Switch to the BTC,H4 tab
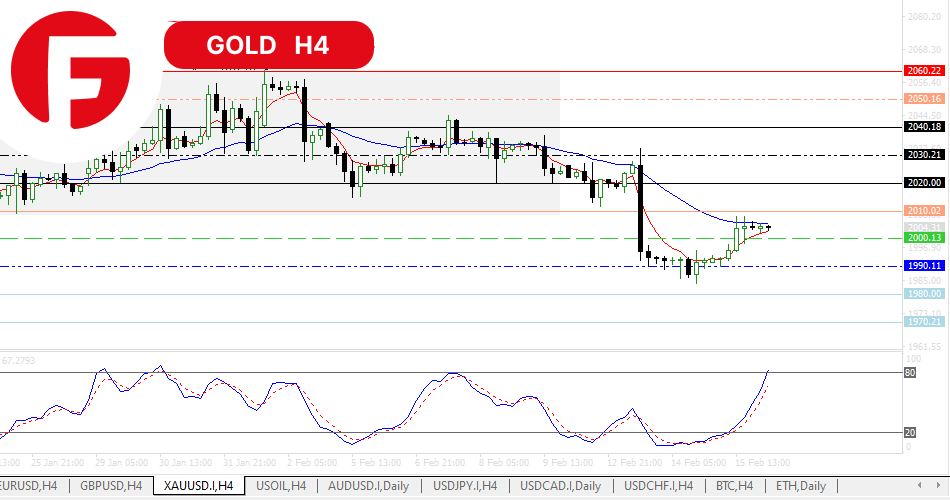Image resolution: width=950 pixels, height=500 pixels. pyautogui.click(x=736, y=486)
